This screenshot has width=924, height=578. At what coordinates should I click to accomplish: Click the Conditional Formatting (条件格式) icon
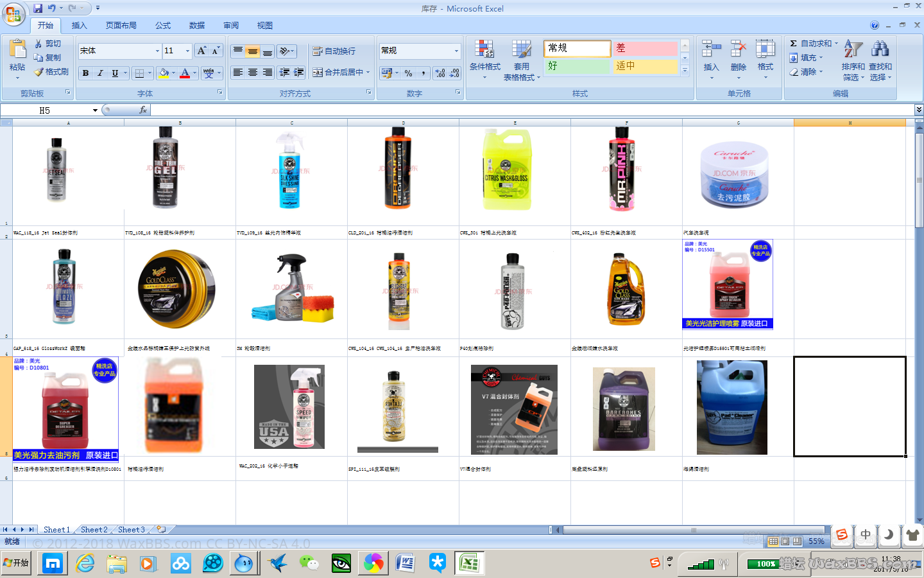484,50
